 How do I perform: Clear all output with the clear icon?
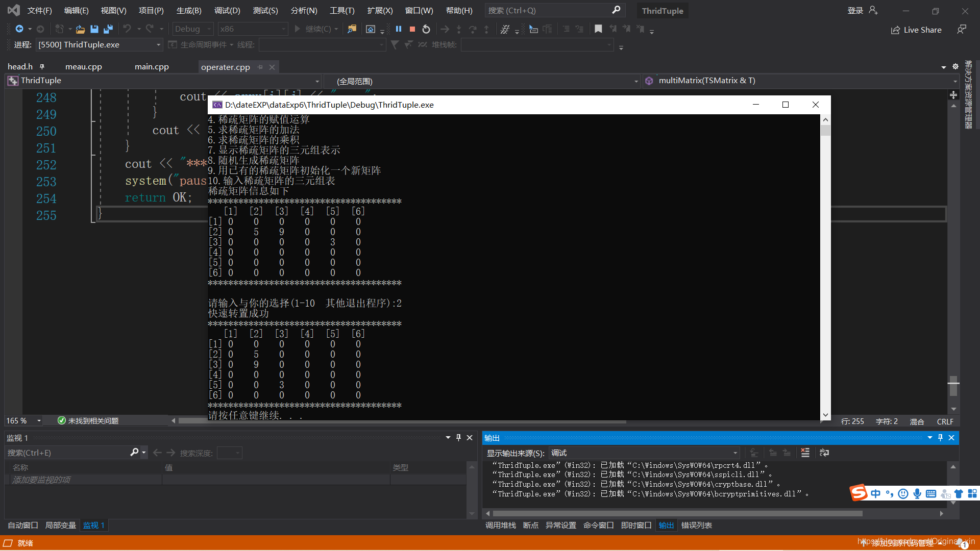click(805, 453)
